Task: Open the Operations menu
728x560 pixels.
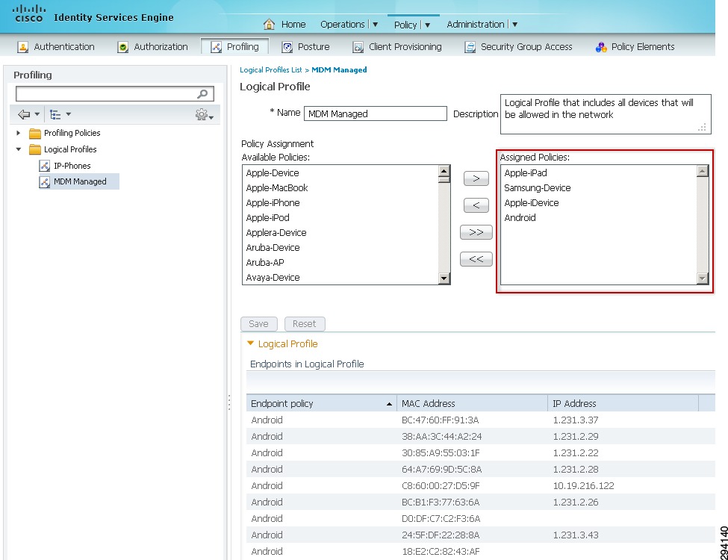Action: (x=343, y=24)
